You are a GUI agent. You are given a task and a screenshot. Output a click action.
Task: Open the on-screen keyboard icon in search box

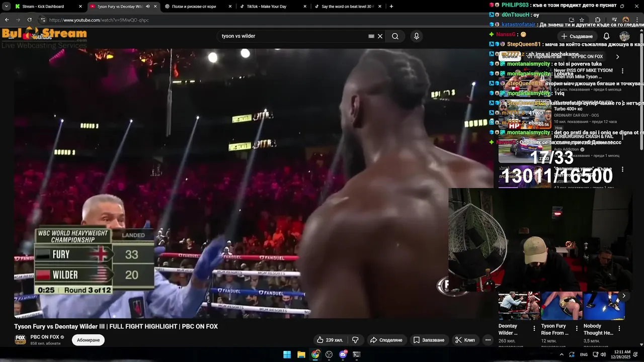pyautogui.click(x=371, y=36)
